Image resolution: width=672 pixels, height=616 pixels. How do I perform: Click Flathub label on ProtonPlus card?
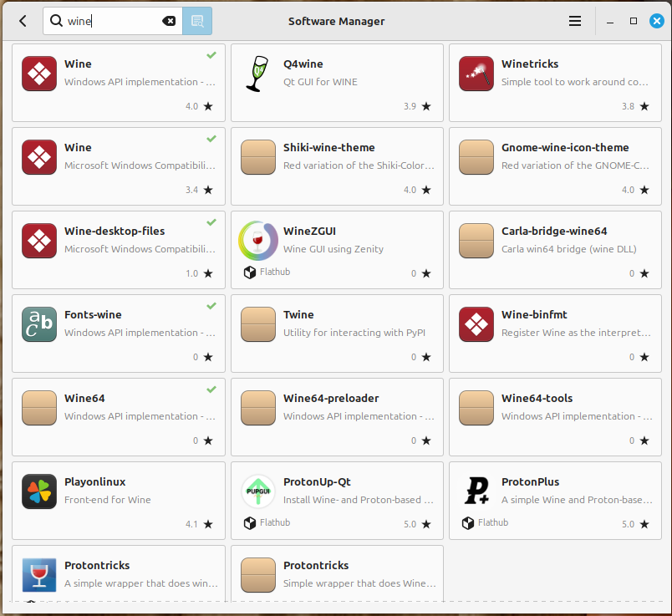(x=493, y=522)
